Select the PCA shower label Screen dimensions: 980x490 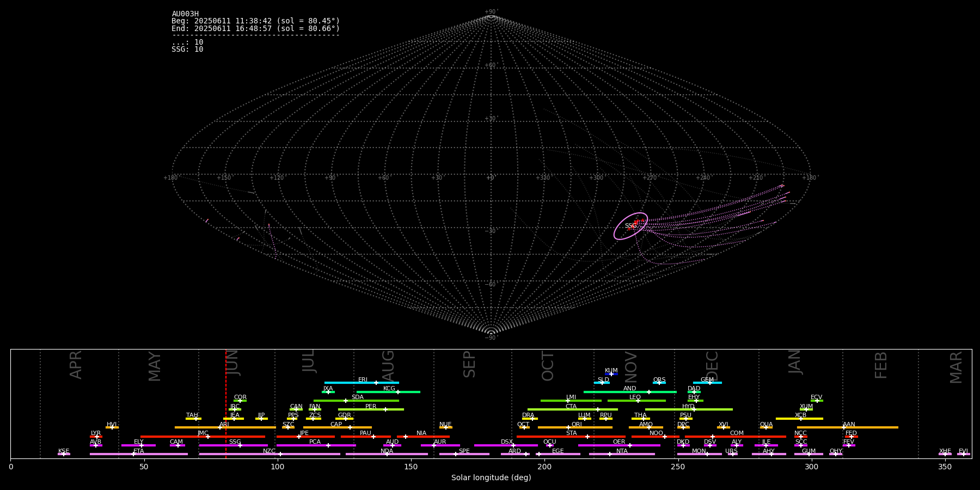315,442
